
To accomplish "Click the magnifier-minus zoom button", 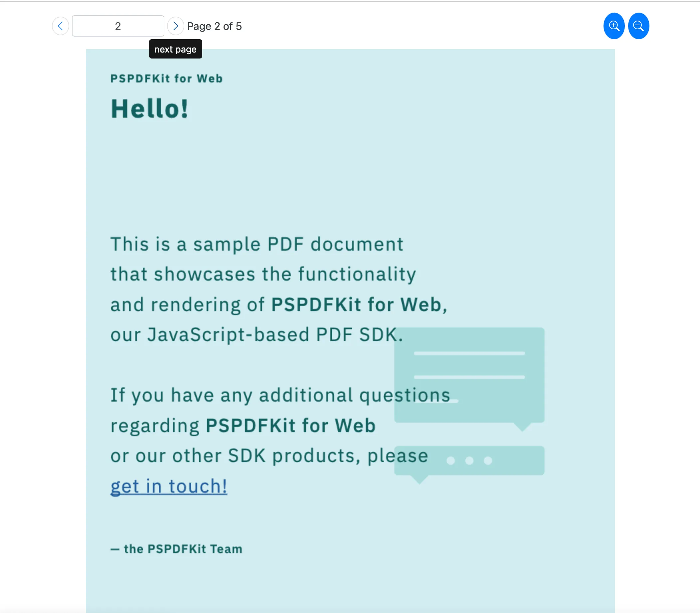I will tap(638, 26).
